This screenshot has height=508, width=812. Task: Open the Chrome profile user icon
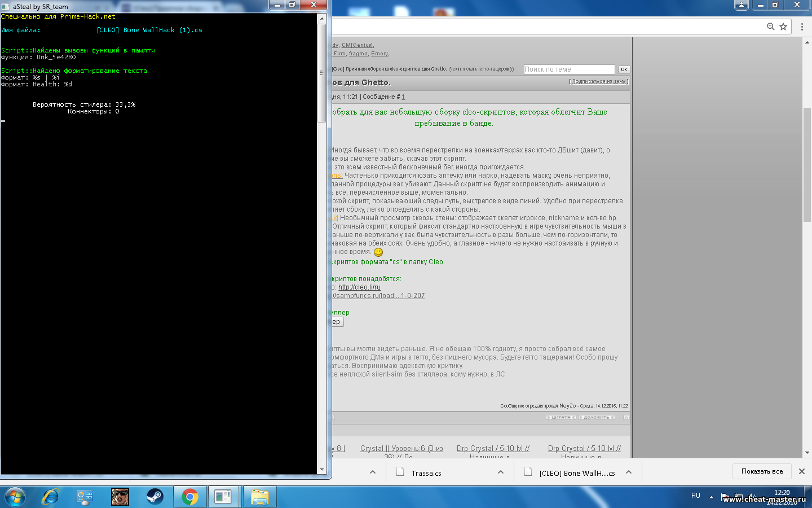point(742,5)
